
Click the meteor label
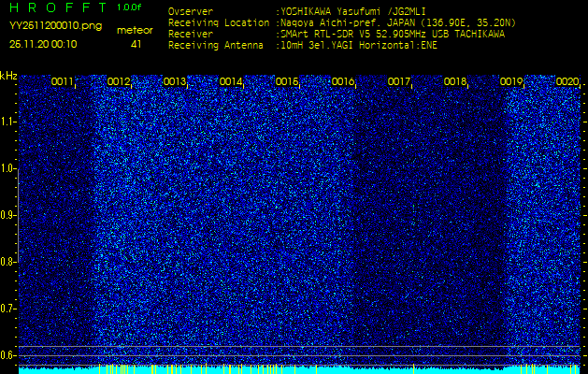[x=135, y=31]
